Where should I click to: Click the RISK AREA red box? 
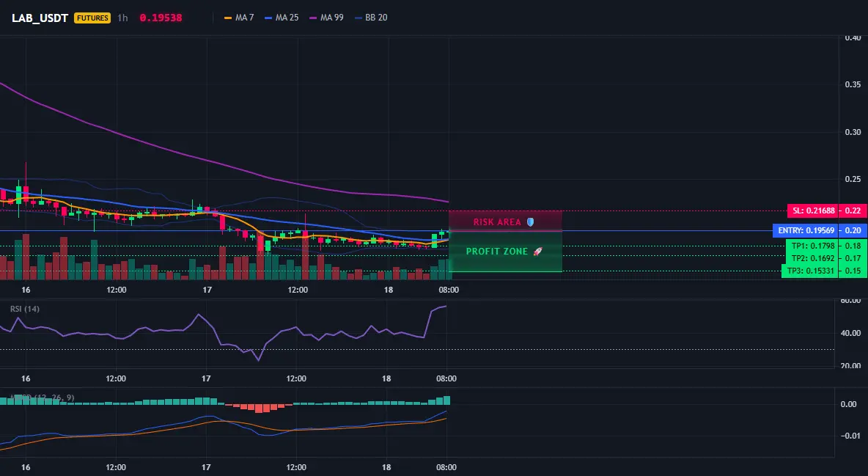pos(505,221)
